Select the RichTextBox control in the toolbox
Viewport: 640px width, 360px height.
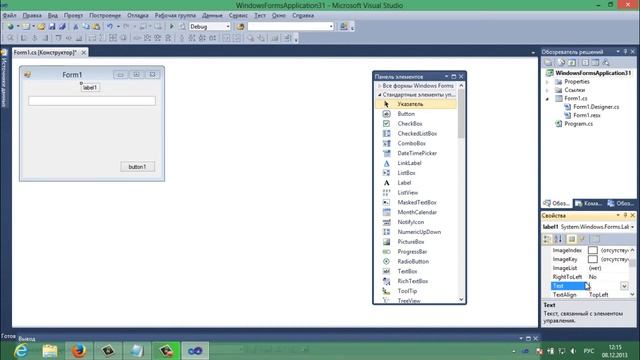click(x=416, y=281)
